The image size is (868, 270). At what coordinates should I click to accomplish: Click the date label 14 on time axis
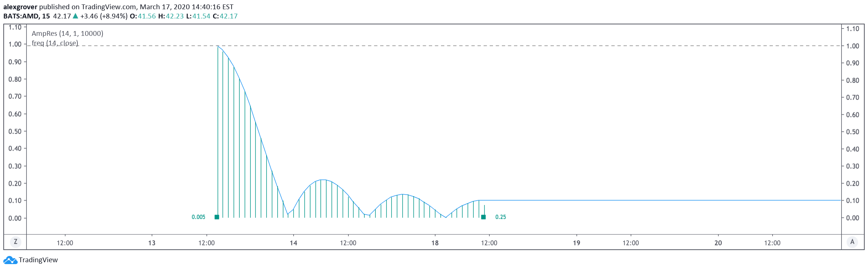click(x=294, y=243)
